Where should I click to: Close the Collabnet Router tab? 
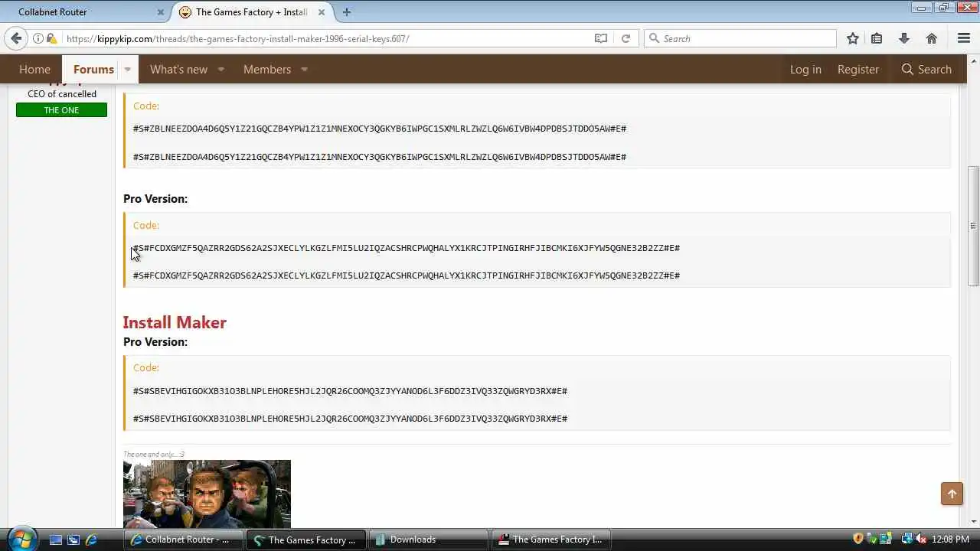click(x=161, y=12)
